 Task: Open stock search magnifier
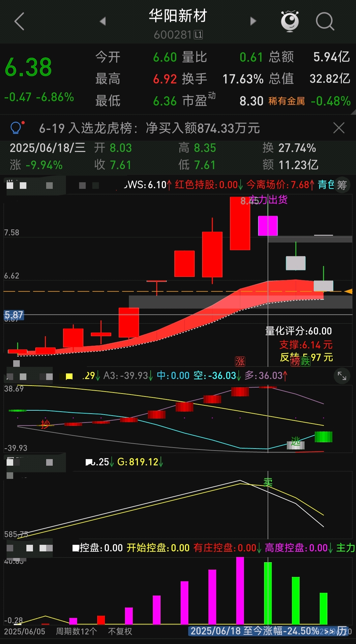[x=325, y=21]
